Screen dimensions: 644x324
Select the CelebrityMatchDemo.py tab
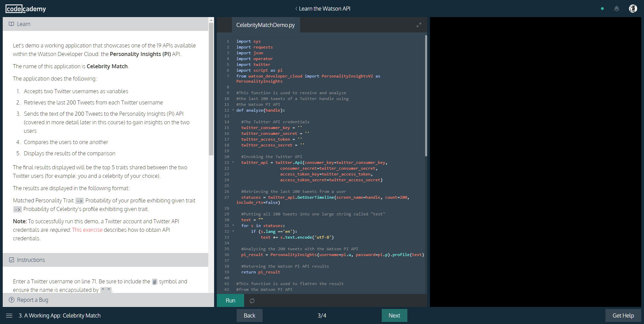[x=265, y=25]
